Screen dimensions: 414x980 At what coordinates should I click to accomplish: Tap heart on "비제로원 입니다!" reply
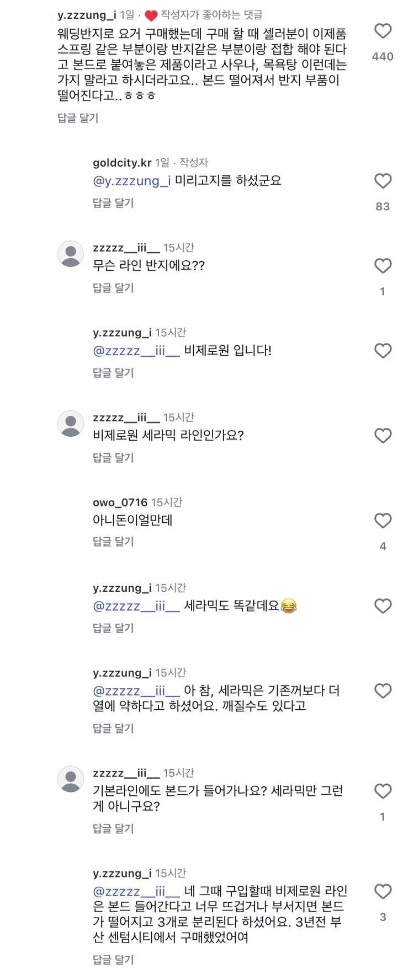[383, 351]
